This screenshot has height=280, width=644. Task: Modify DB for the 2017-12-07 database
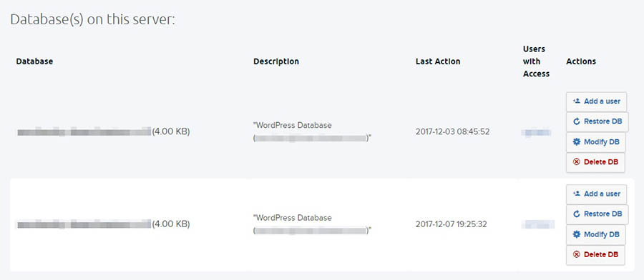pyautogui.click(x=596, y=234)
